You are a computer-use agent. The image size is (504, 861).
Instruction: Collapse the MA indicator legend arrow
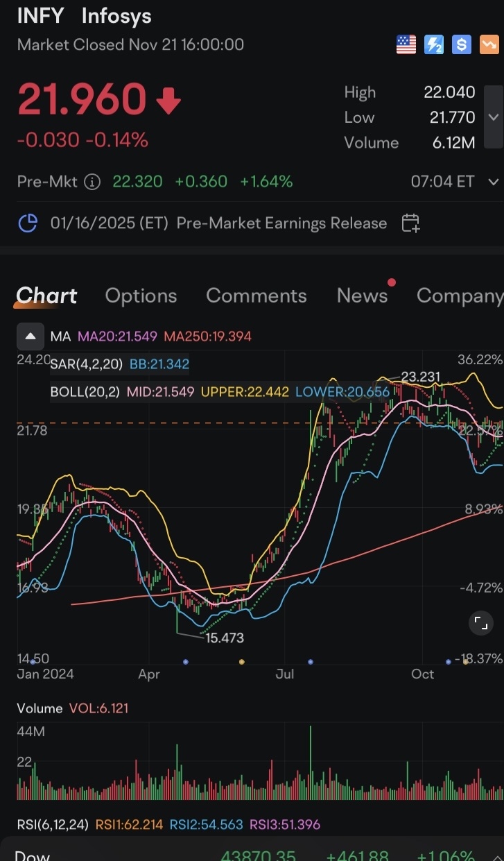point(30,336)
